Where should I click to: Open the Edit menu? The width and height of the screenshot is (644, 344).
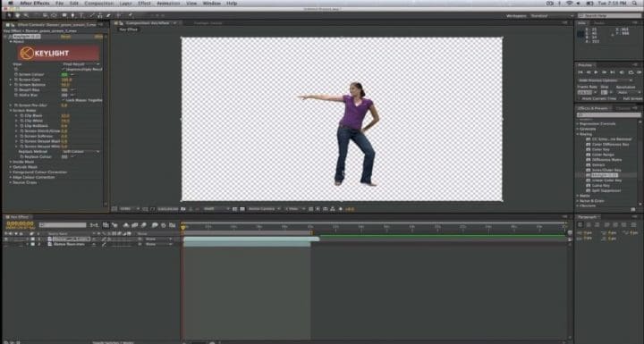pos(74,4)
